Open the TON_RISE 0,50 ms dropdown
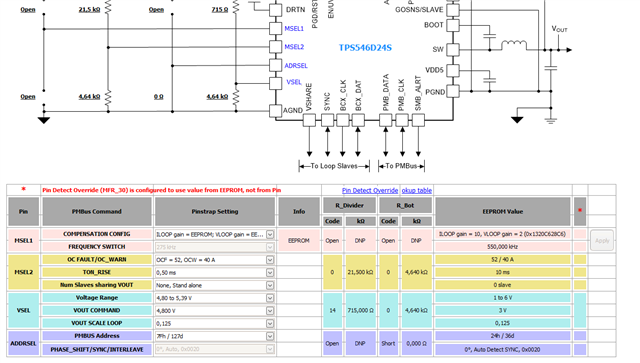 coord(215,272)
